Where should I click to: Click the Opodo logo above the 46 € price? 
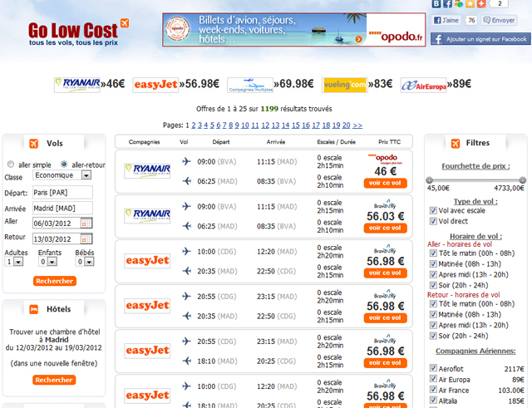click(x=385, y=159)
